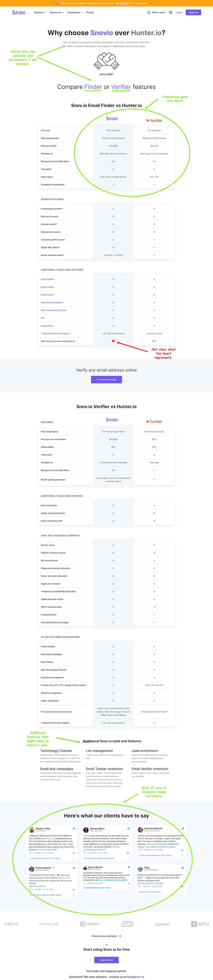Viewport: 213px width, 980px height.
Task: Click the List management heading
Action: [99, 751]
